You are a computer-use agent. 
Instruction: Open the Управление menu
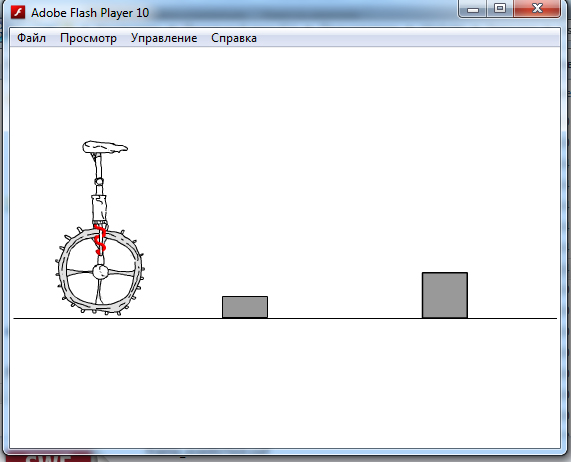pyautogui.click(x=164, y=38)
